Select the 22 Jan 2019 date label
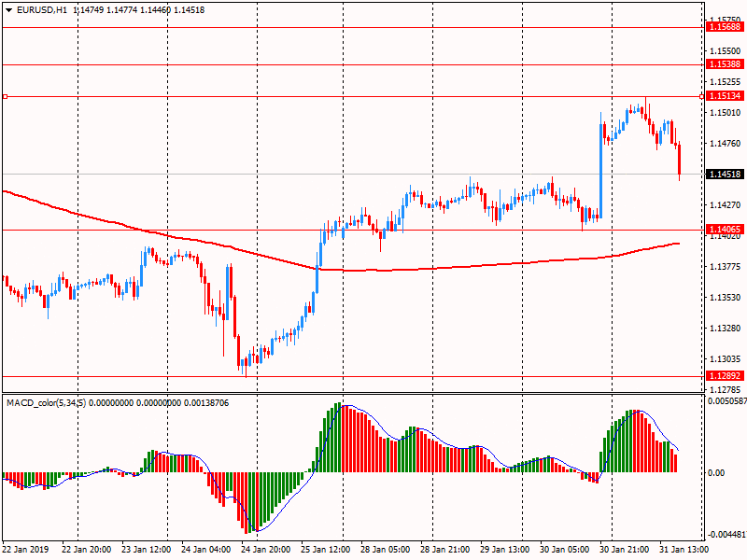 point(26,549)
